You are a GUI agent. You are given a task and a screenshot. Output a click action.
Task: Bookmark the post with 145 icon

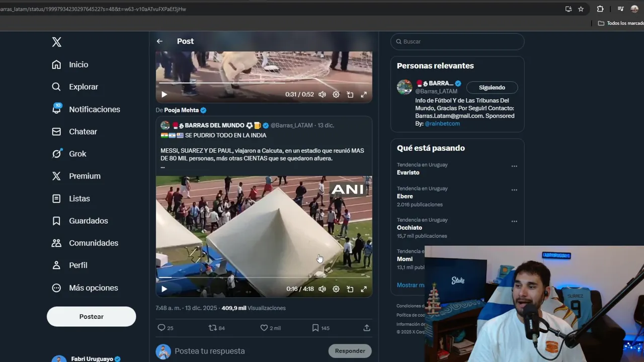(x=320, y=328)
